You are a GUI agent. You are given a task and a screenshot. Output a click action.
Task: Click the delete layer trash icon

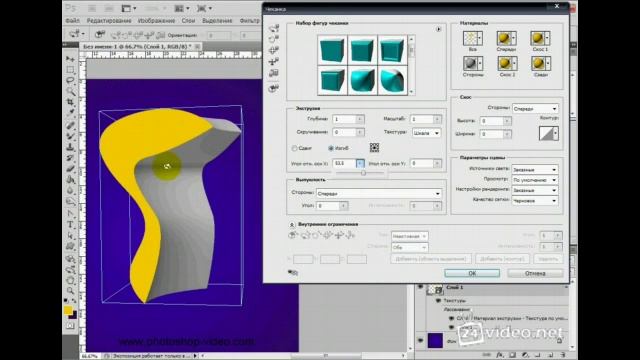[562, 355]
